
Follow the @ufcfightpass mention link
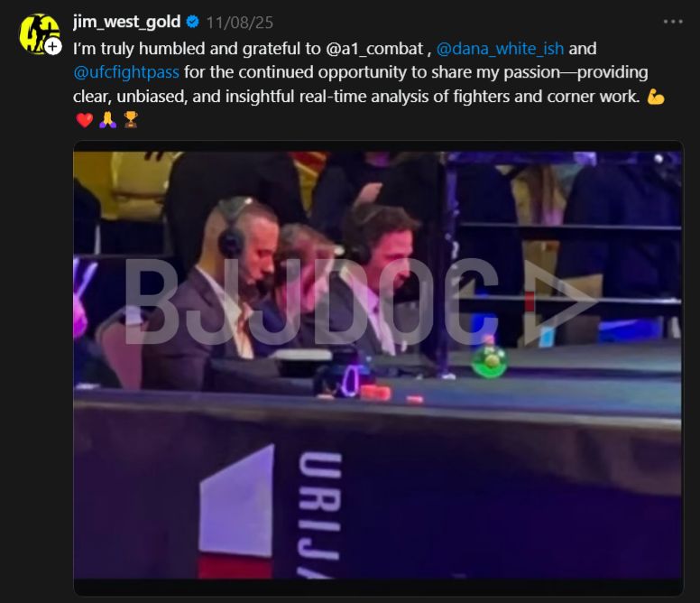click(126, 72)
